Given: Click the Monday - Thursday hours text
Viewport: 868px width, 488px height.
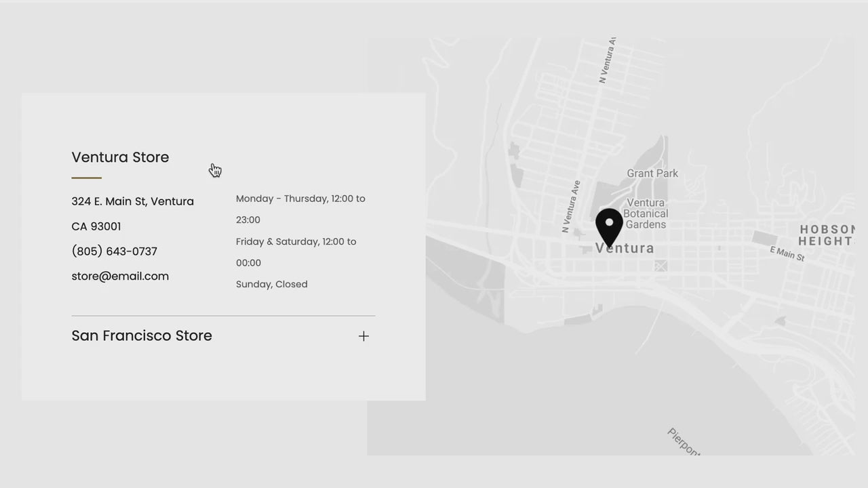Looking at the screenshot, I should tap(300, 199).
